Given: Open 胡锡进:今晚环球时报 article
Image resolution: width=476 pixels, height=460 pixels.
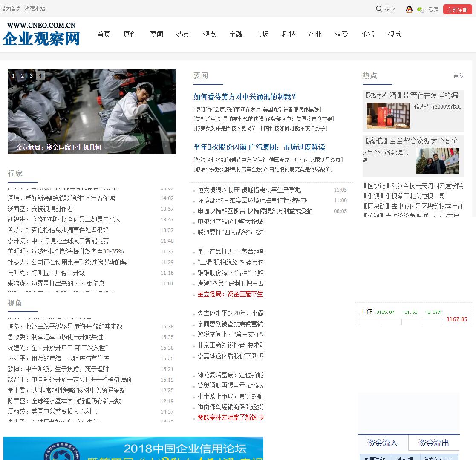Looking at the screenshot, I should click(x=64, y=219).
